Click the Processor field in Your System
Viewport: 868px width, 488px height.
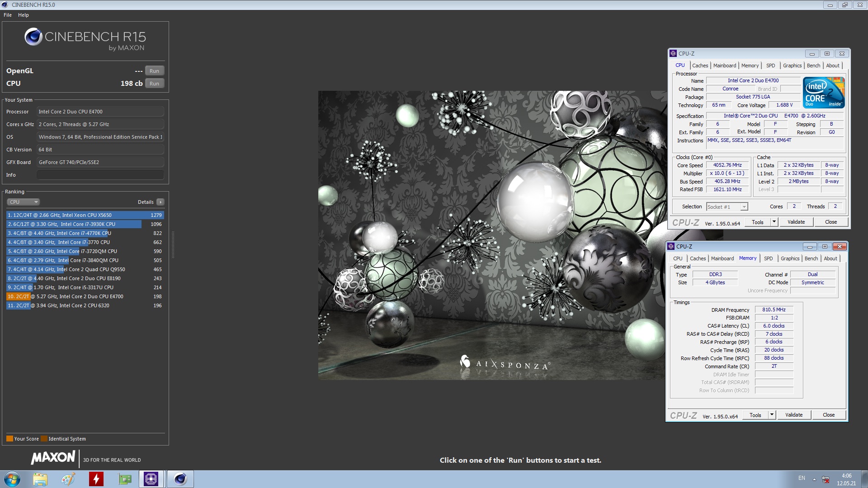pyautogui.click(x=100, y=112)
